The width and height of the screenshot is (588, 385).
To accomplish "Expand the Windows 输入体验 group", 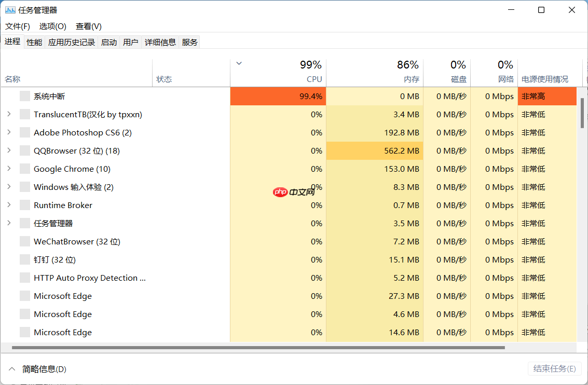I will [x=9, y=186].
